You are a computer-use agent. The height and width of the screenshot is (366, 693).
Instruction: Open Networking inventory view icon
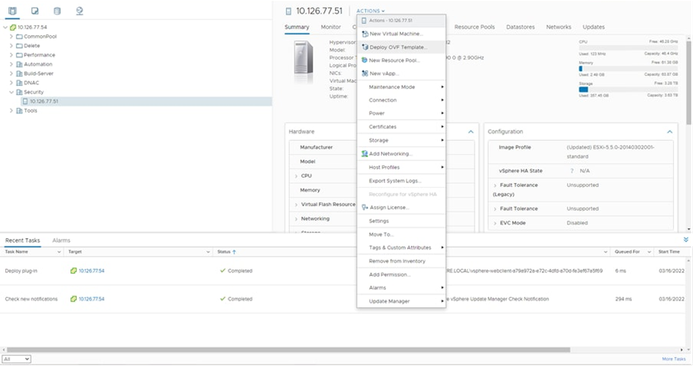pyautogui.click(x=80, y=11)
